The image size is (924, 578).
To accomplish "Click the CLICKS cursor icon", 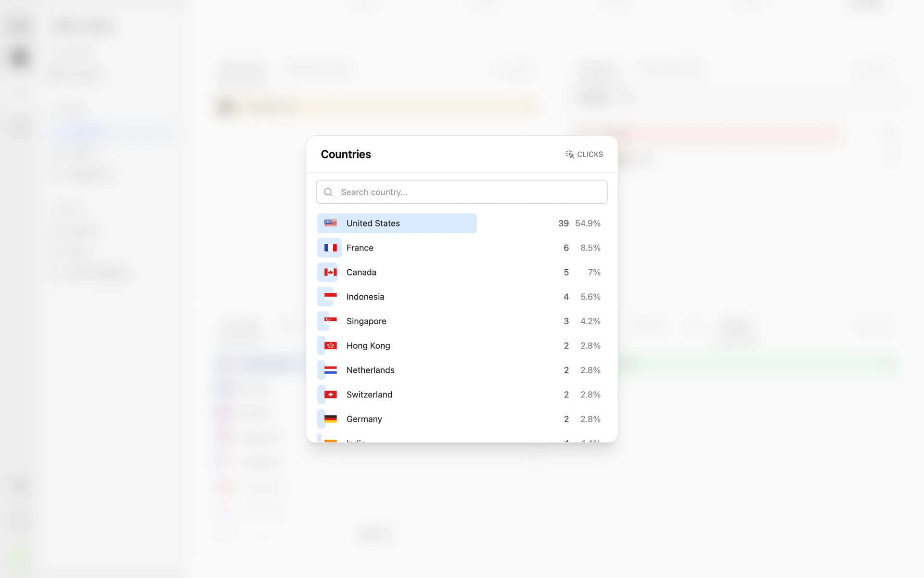I will 569,154.
